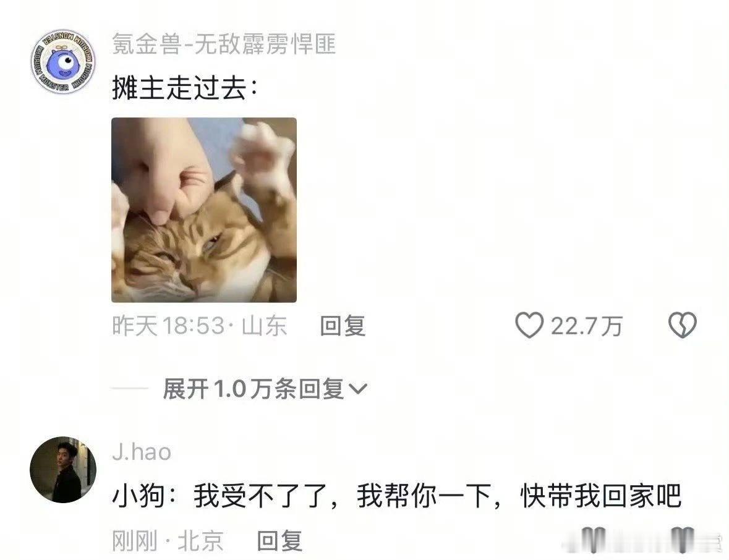Select J.hao's comment starting with 小狗
The height and width of the screenshot is (560, 729).
(396, 496)
